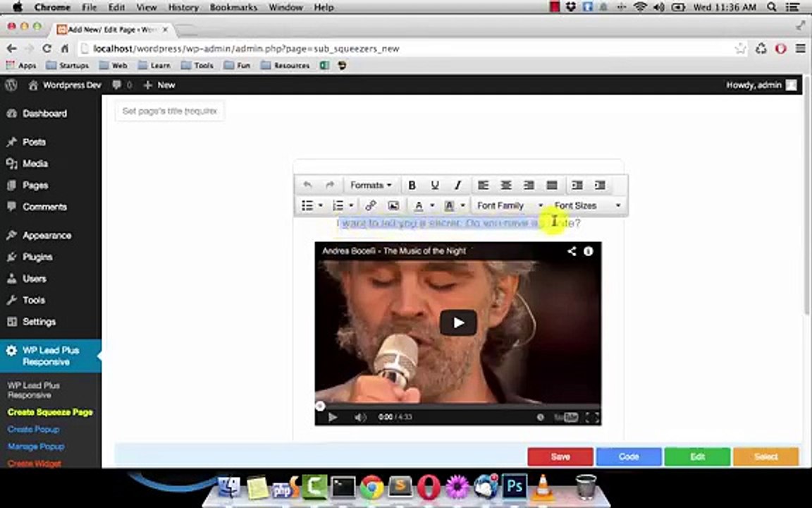This screenshot has width=812, height=508.
Task: Enter fullscreen on the video player
Action: click(592, 417)
